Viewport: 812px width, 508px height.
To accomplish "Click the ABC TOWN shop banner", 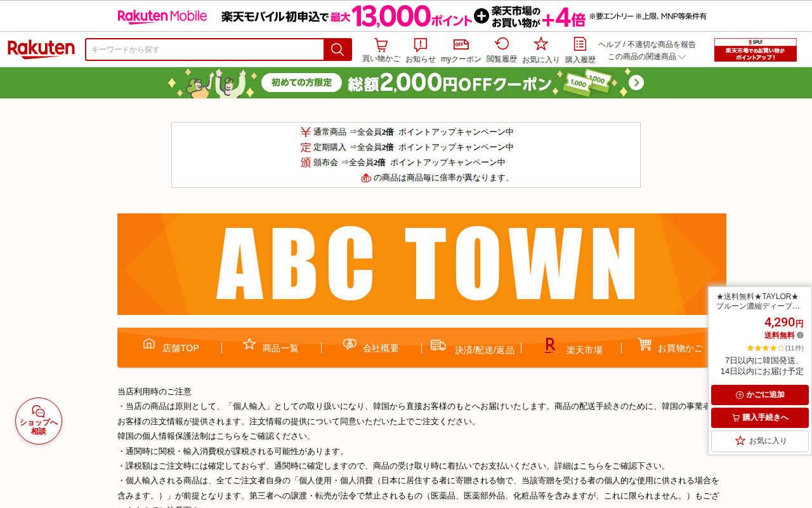I will tap(422, 264).
